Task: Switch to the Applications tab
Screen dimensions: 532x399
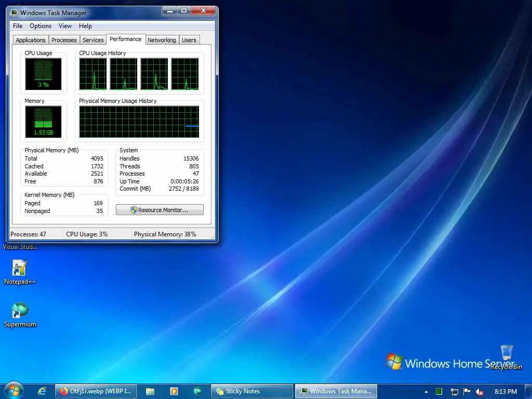Action: [x=31, y=40]
